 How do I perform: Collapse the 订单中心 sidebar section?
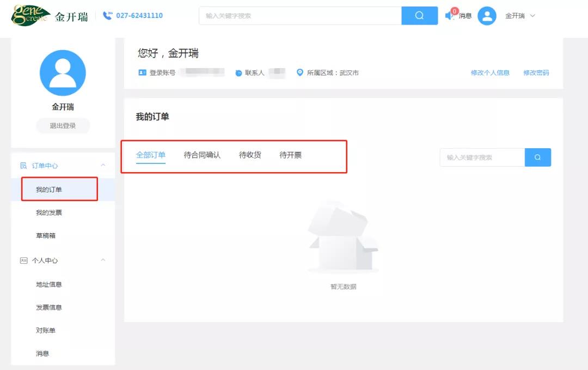(102, 165)
